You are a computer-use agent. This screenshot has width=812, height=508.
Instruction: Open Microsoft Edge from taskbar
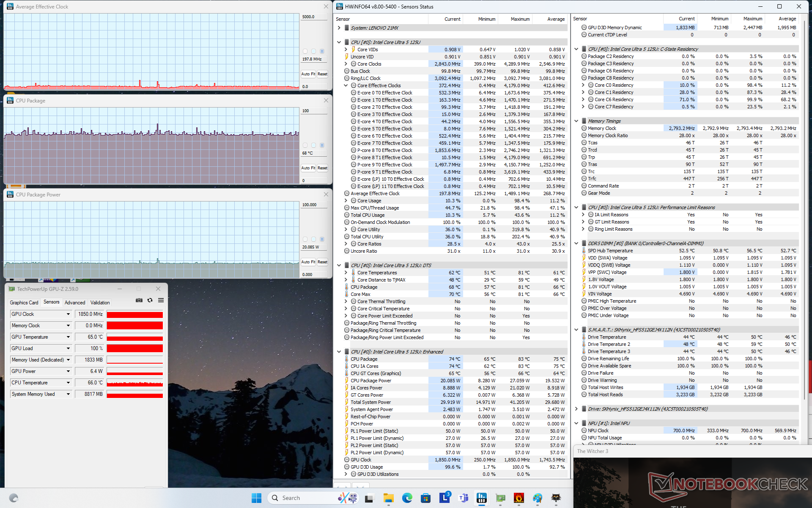point(407,498)
